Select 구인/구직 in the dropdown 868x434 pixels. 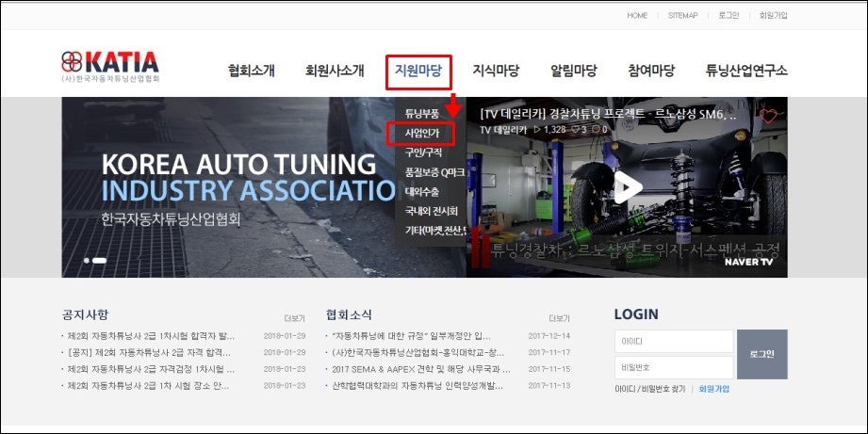(423, 153)
